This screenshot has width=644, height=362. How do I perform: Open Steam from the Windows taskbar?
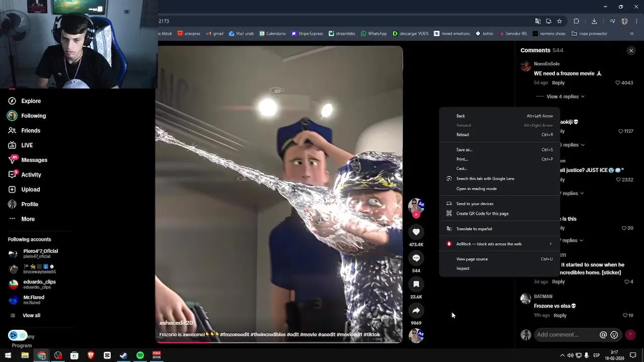click(123, 355)
